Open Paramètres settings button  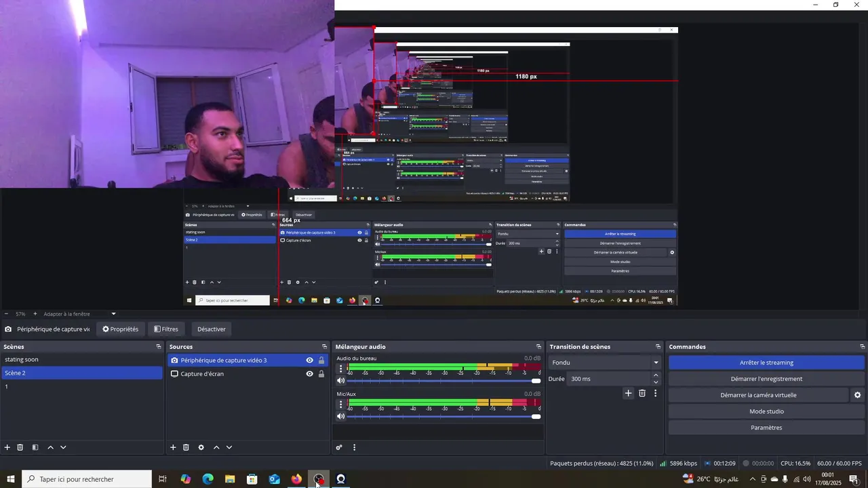tap(766, 428)
